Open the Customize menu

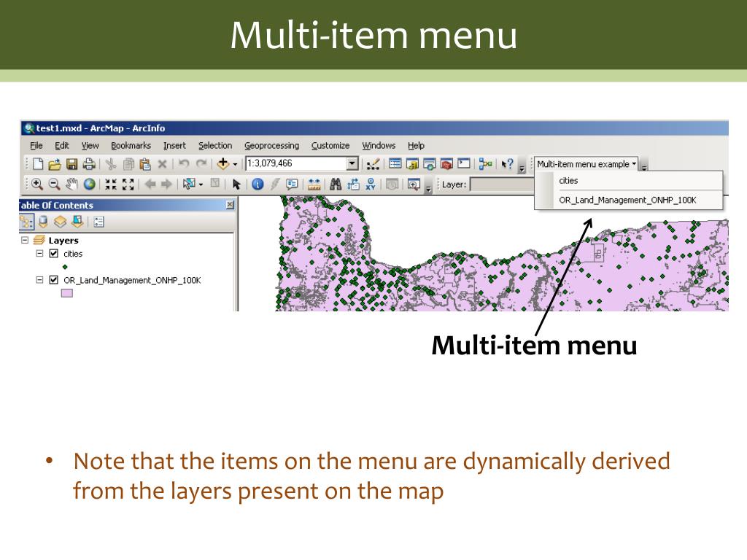tap(330, 146)
